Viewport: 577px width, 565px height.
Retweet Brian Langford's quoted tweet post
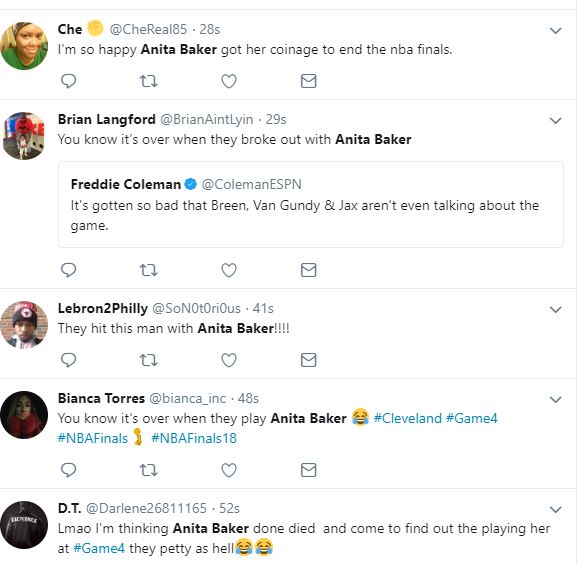click(x=149, y=270)
